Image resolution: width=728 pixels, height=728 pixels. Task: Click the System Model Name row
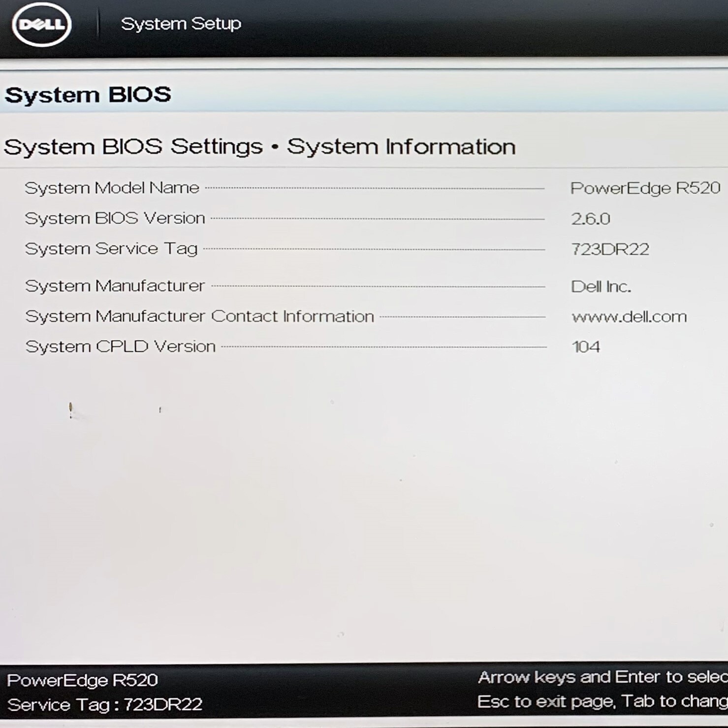tap(113, 188)
